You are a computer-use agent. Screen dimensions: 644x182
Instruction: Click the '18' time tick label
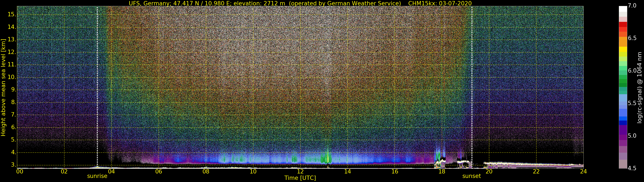[442, 172]
